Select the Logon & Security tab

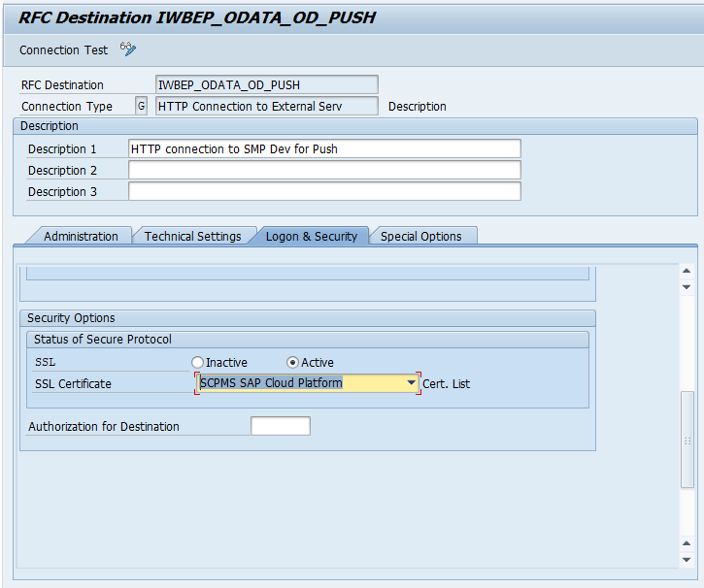(311, 236)
